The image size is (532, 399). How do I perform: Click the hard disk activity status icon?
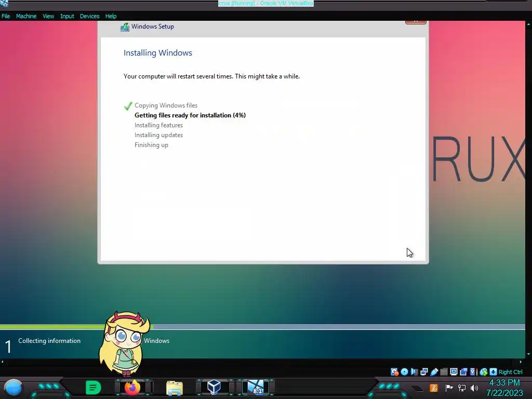(394, 372)
